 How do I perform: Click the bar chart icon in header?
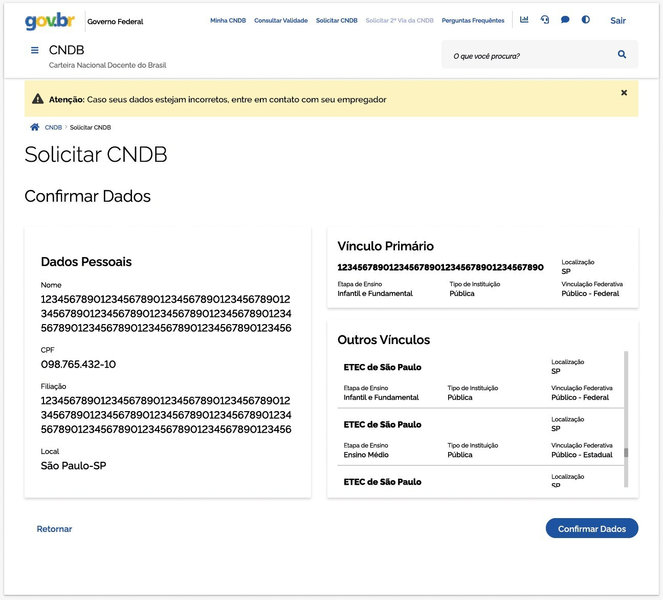point(524,20)
